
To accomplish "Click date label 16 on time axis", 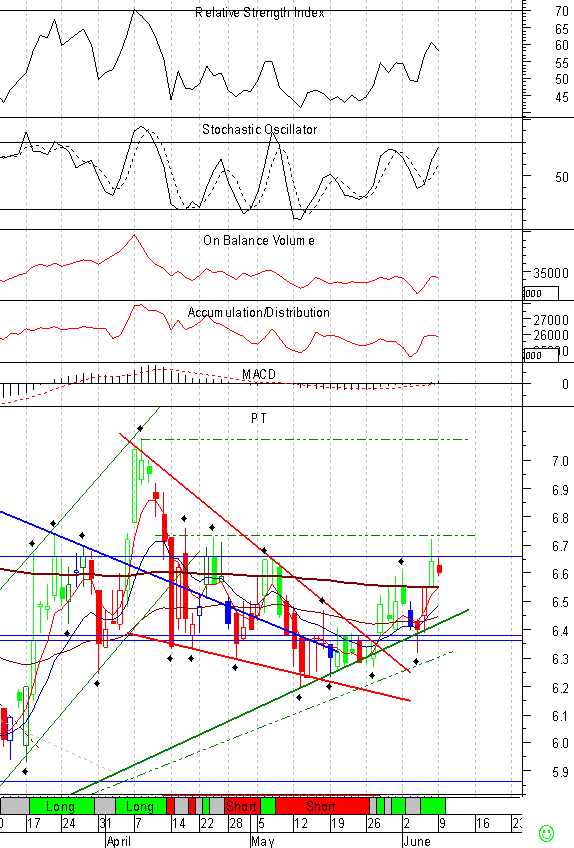I will 483,824.
